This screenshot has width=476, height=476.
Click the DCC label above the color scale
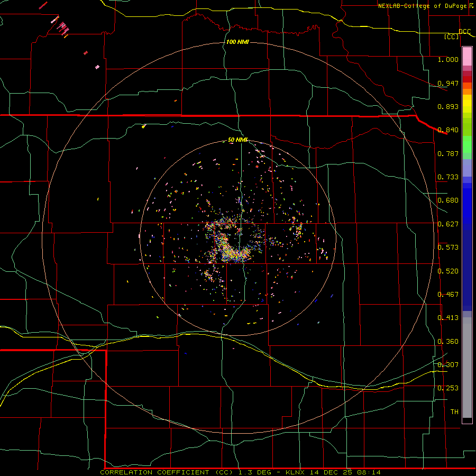pos(464,32)
